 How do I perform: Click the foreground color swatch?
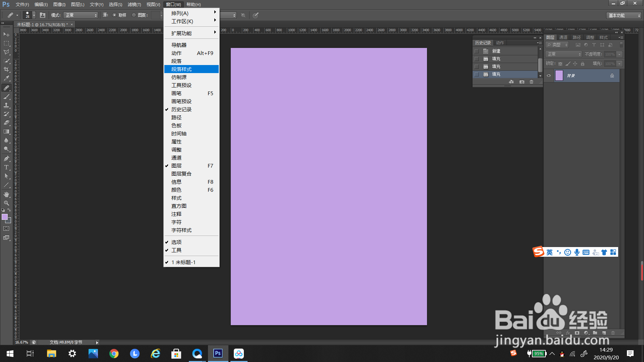pos(5,217)
